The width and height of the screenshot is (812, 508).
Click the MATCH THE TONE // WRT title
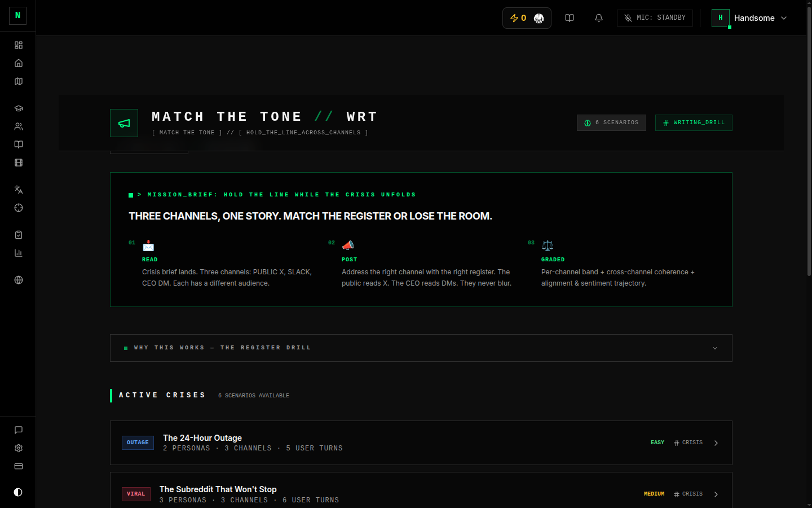tap(264, 117)
